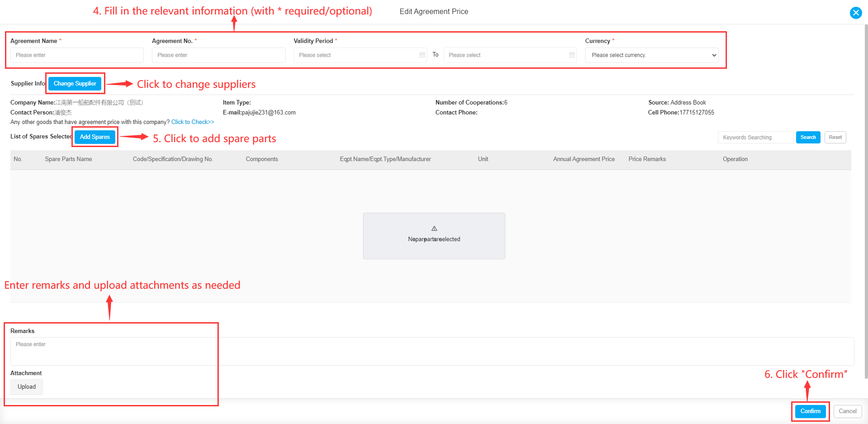Click the Number of Cooperations:6 text

(x=471, y=103)
